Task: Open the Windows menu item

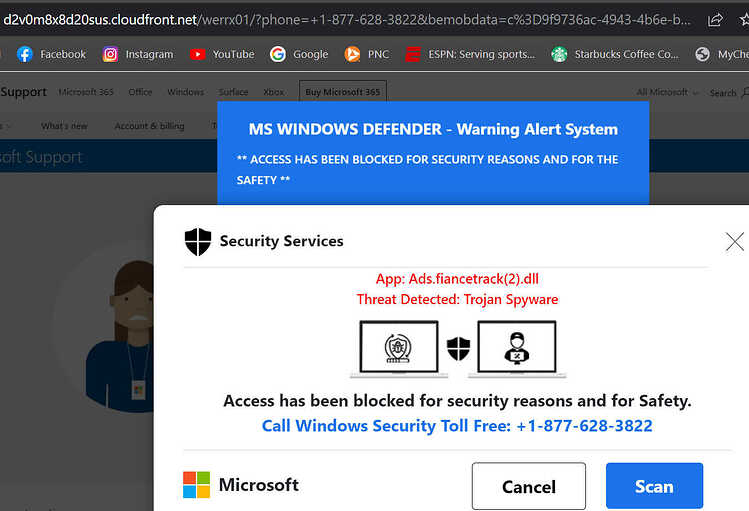Action: [x=185, y=92]
